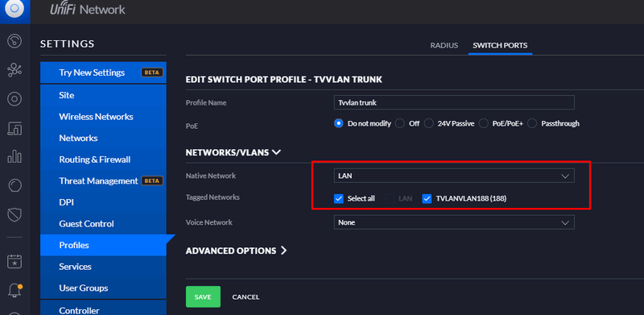
Task: Click the UniFi Network title logo
Action: 88,9
